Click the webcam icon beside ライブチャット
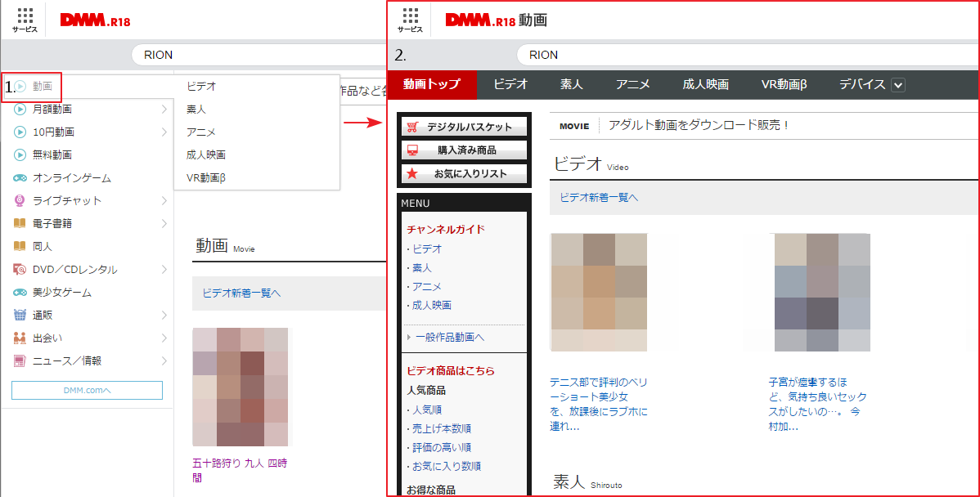This screenshot has width=980, height=497. pyautogui.click(x=20, y=200)
